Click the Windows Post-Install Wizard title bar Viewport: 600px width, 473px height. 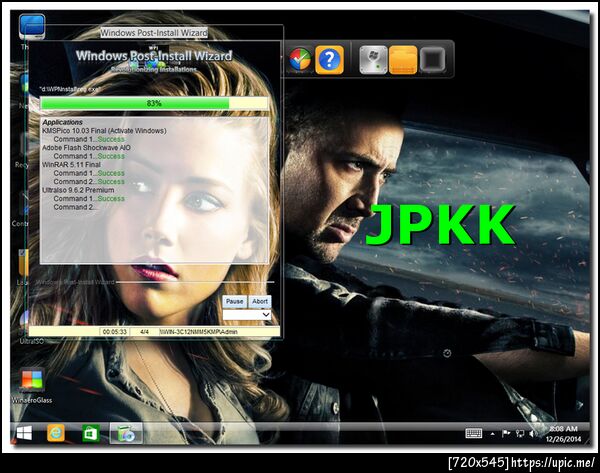point(154,33)
